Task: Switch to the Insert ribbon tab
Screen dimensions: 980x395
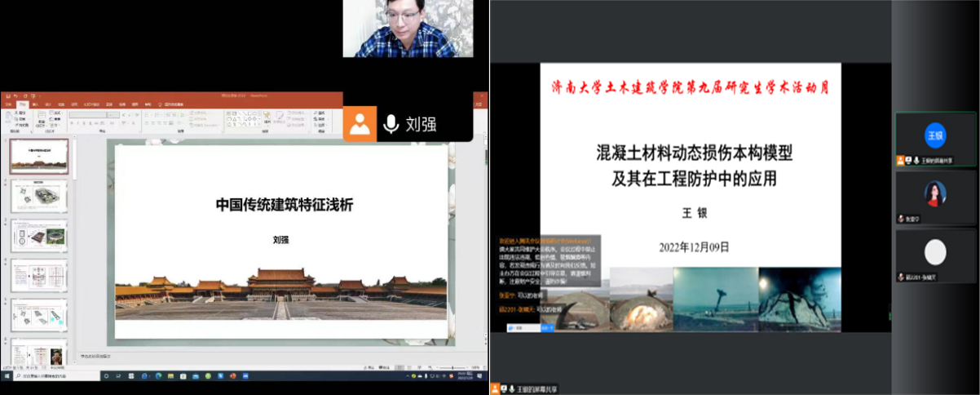Action: point(35,104)
